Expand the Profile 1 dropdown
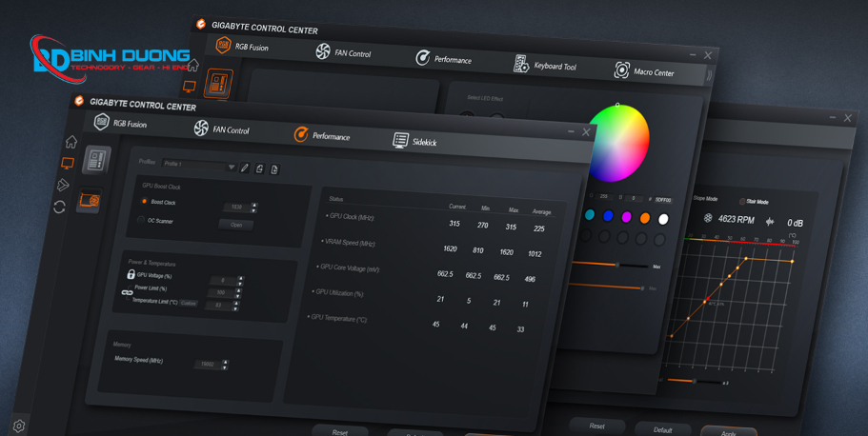The width and height of the screenshot is (868, 436). click(x=231, y=168)
